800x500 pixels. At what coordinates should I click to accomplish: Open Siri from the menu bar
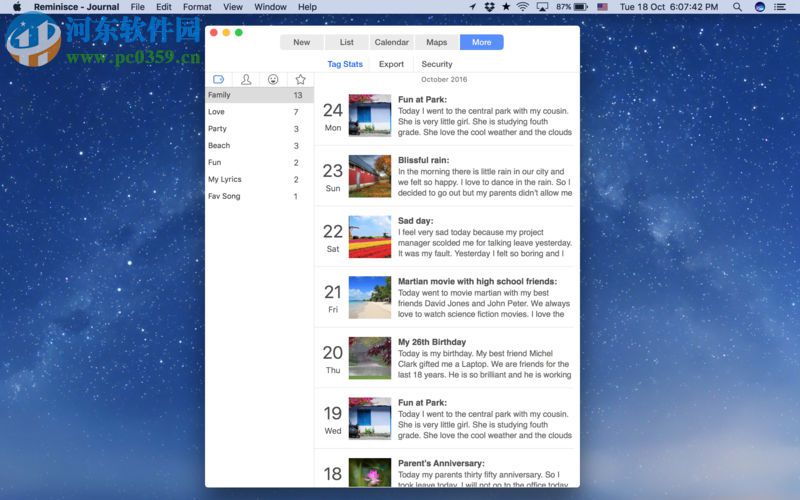pyautogui.click(x=760, y=7)
